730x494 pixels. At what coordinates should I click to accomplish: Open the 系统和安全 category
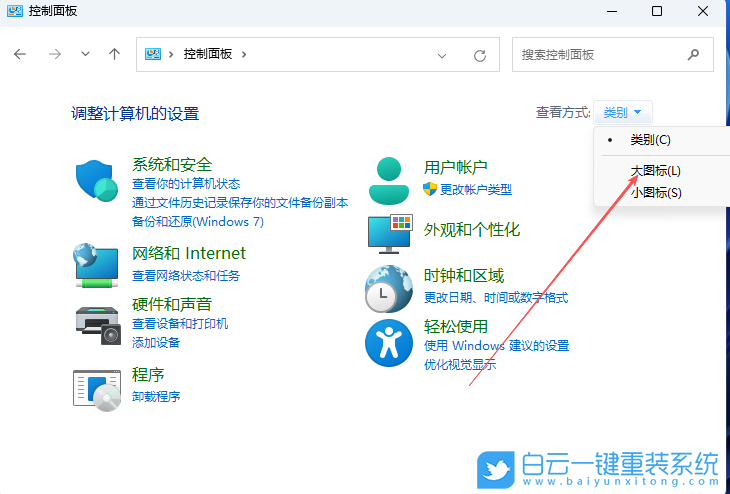[x=172, y=164]
